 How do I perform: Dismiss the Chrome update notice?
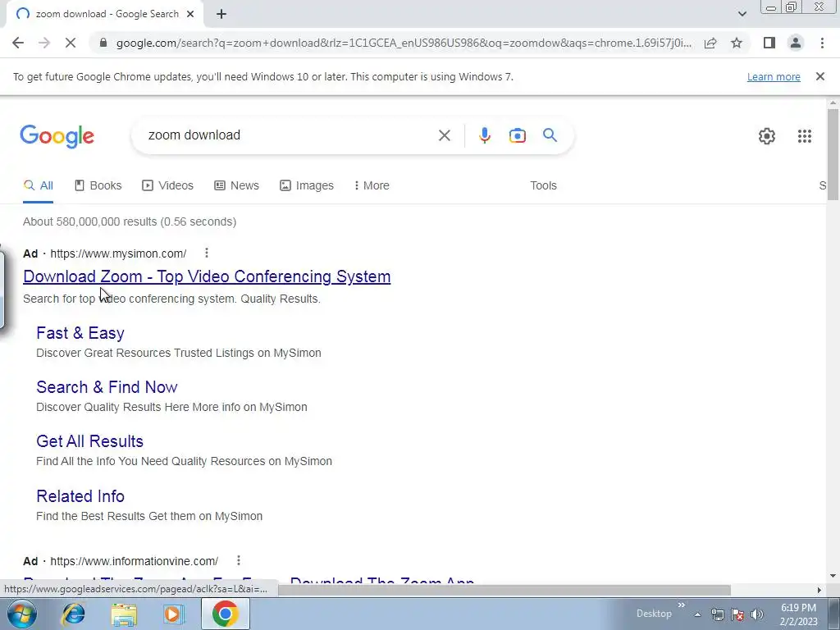pos(819,76)
